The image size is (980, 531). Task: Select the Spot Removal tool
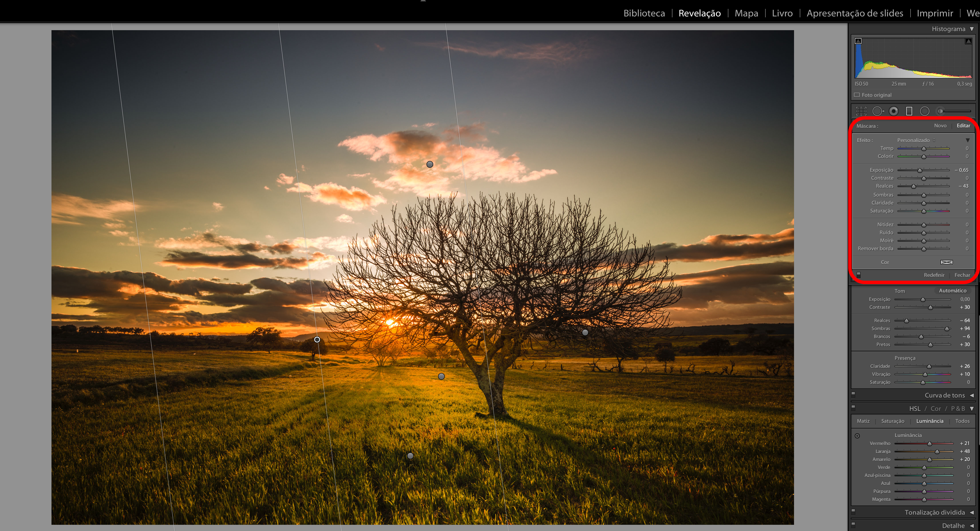coord(878,111)
